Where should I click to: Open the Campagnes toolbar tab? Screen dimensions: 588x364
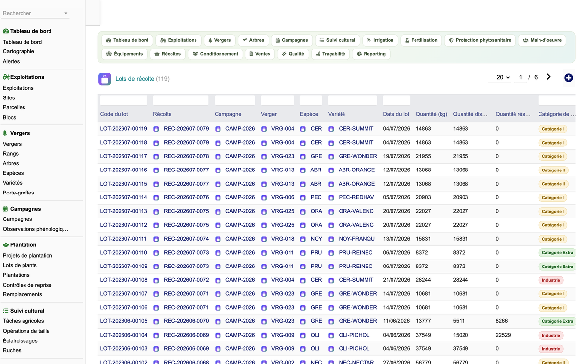pyautogui.click(x=292, y=40)
